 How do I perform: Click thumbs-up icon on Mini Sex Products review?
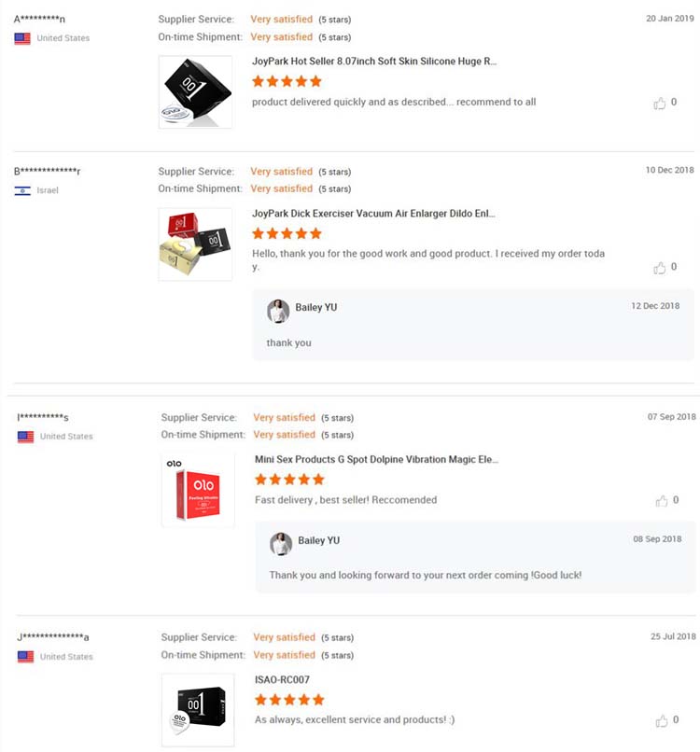(663, 501)
